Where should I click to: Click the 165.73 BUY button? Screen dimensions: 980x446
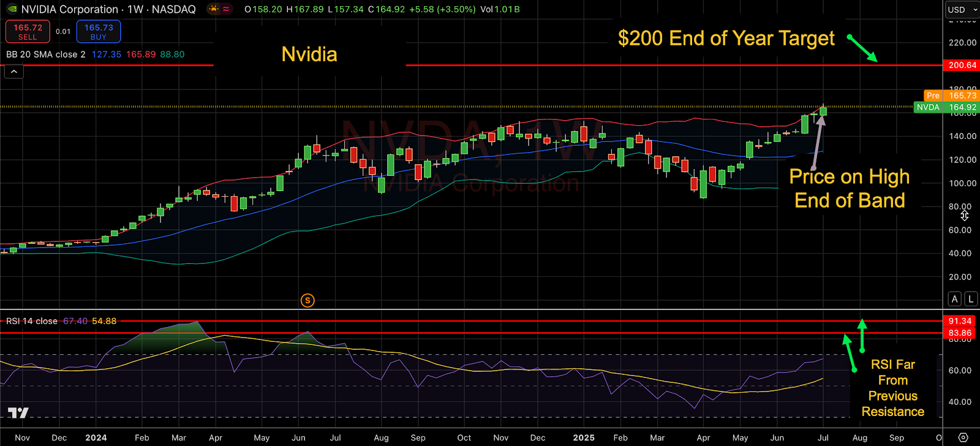click(x=99, y=32)
